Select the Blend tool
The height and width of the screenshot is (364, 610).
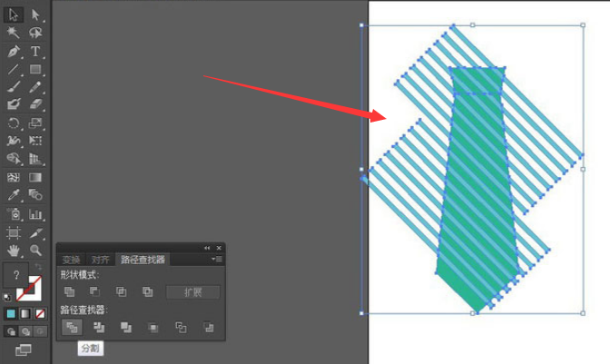(35, 195)
